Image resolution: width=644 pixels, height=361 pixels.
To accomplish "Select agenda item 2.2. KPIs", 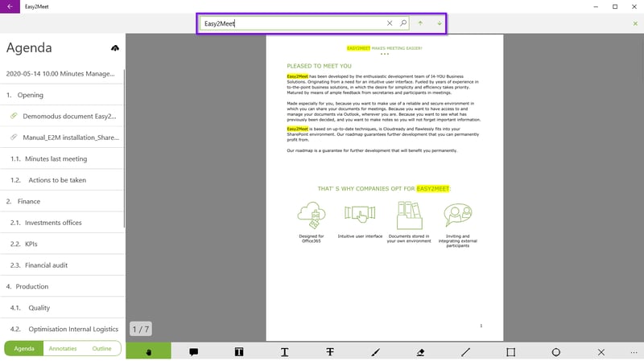I will [62, 244].
